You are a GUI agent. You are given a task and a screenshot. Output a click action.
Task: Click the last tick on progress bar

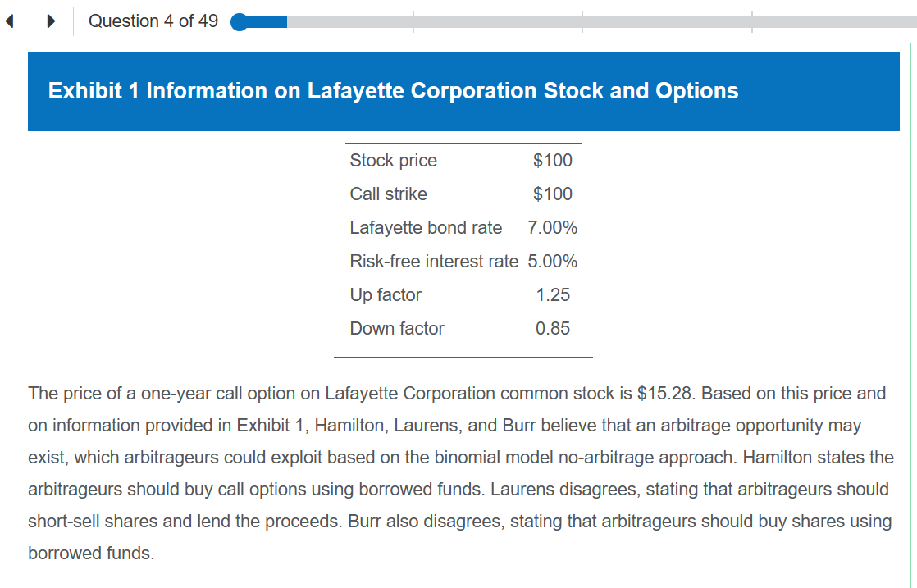[x=751, y=22]
